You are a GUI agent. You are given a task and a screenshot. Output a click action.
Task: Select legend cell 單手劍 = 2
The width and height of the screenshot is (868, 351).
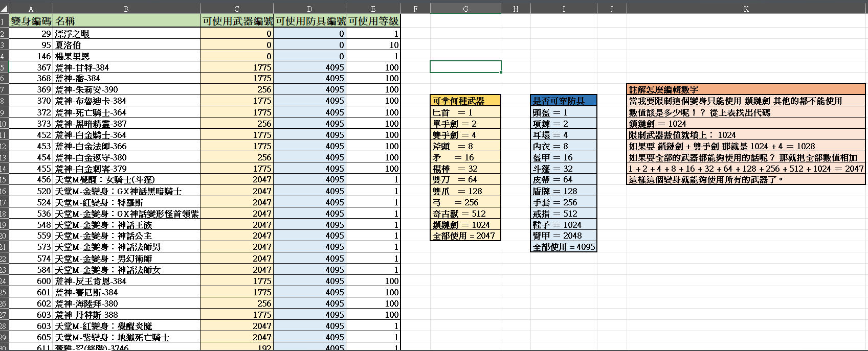click(x=465, y=124)
